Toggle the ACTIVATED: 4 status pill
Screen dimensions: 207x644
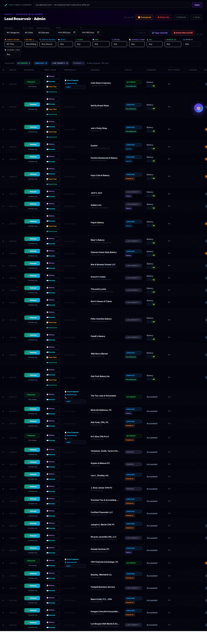tap(23, 63)
